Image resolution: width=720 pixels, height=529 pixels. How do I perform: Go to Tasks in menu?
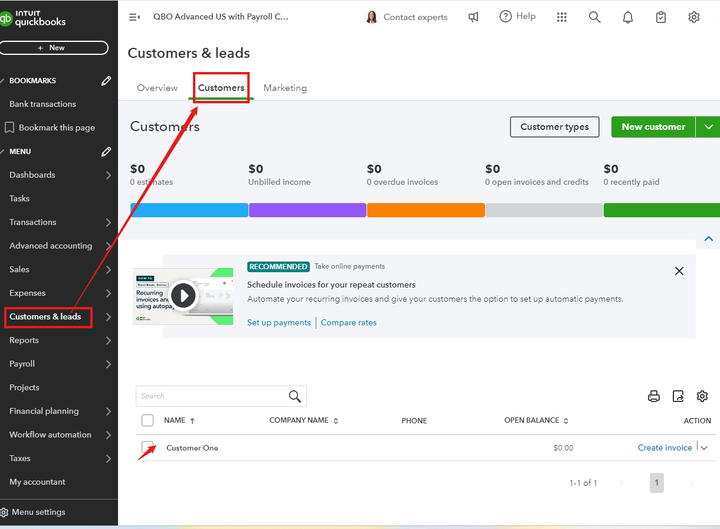pos(19,198)
